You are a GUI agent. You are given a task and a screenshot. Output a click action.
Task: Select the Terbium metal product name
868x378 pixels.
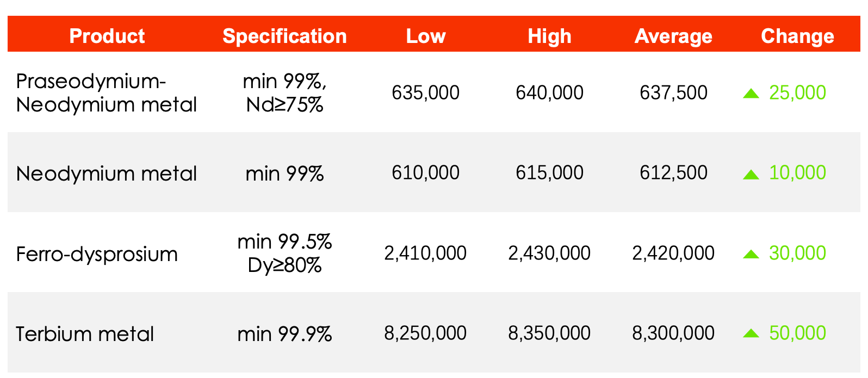coord(85,333)
